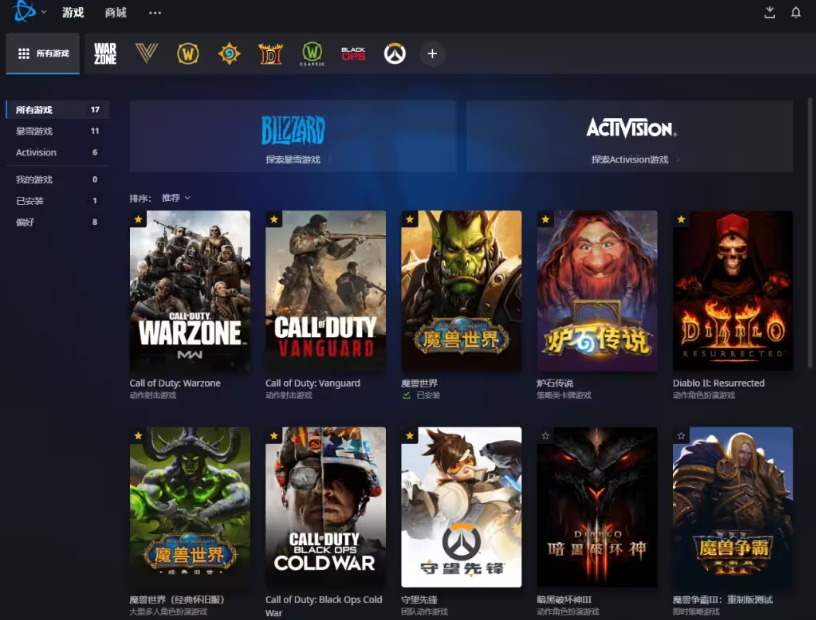This screenshot has width=816, height=620.
Task: Show 偏好 games
Action: (57, 222)
